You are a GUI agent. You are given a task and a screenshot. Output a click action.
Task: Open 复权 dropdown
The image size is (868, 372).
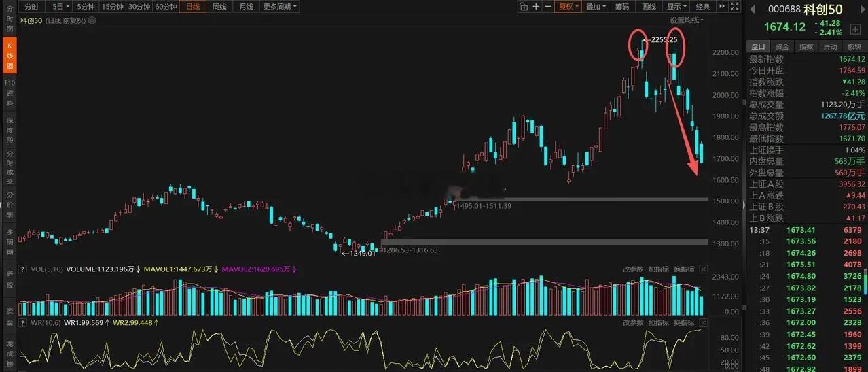568,6
